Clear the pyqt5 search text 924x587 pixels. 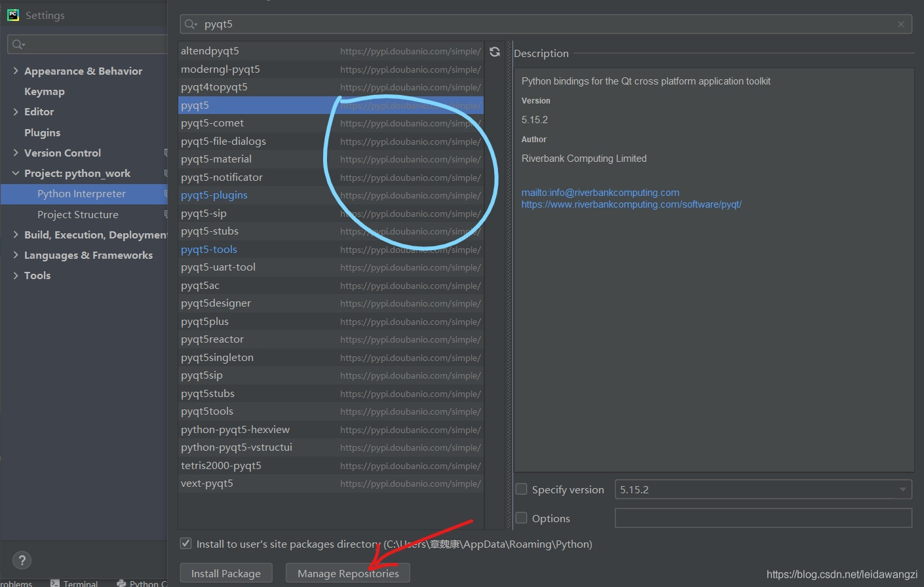click(x=901, y=24)
